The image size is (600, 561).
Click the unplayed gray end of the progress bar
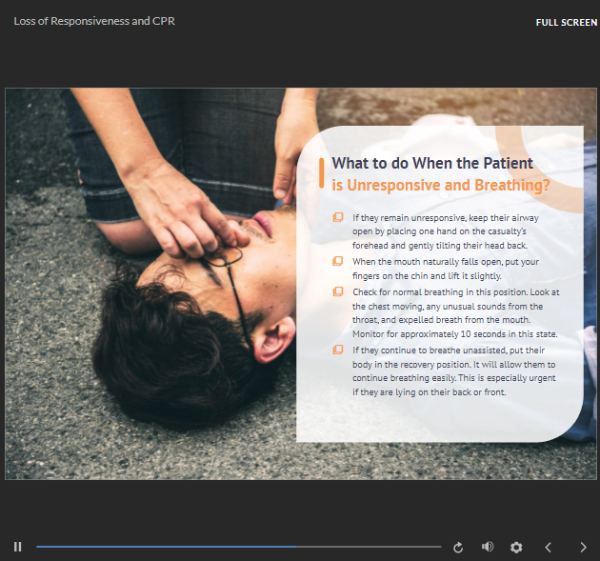click(x=368, y=547)
